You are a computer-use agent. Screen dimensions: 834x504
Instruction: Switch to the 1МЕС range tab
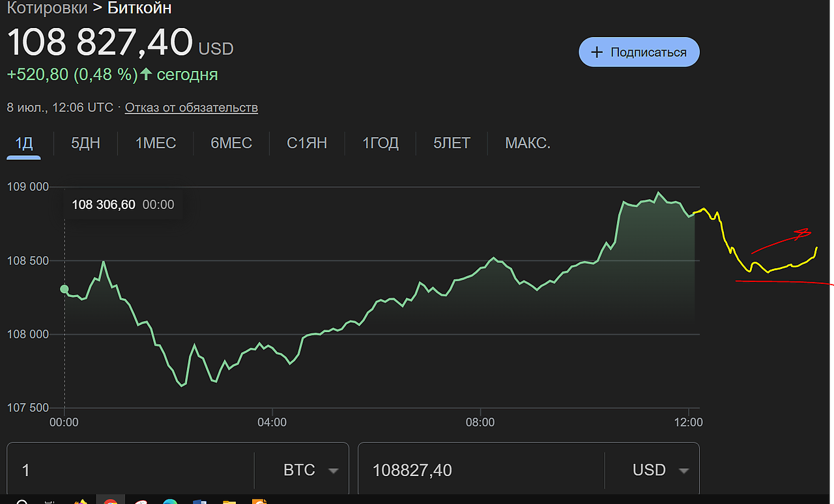(156, 143)
